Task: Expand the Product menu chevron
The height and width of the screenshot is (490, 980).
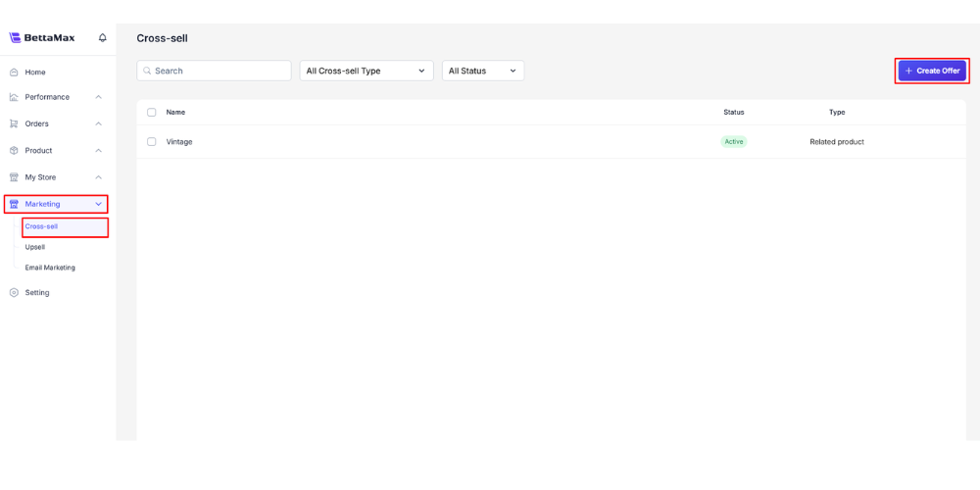Action: 98,151
